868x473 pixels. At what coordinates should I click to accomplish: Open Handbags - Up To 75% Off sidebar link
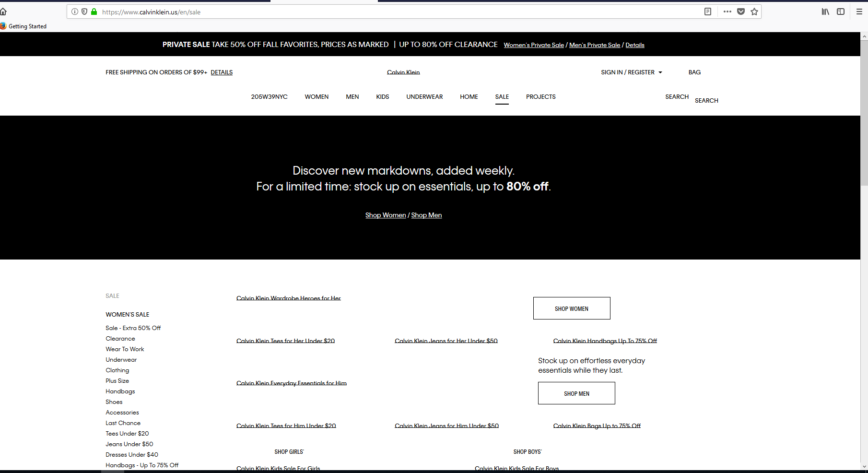[x=142, y=465]
